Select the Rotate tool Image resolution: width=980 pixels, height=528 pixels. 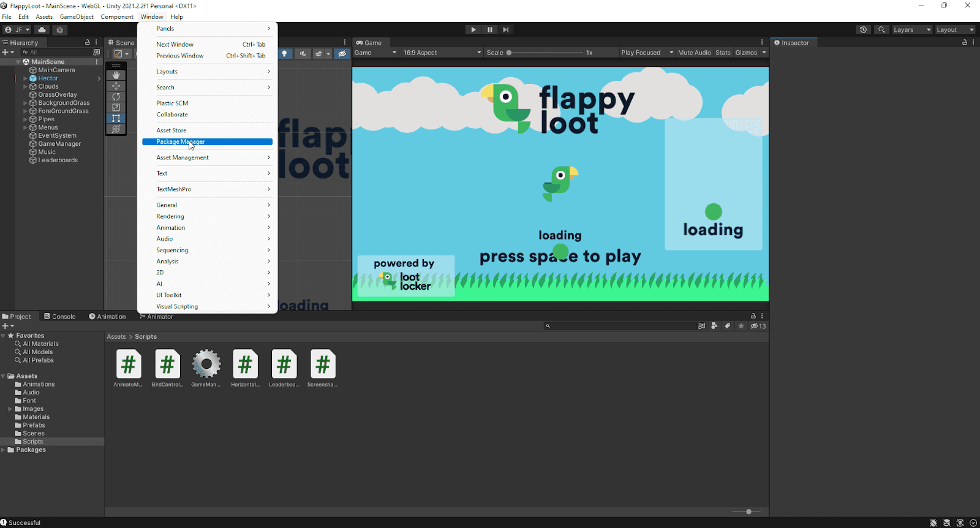tap(116, 97)
